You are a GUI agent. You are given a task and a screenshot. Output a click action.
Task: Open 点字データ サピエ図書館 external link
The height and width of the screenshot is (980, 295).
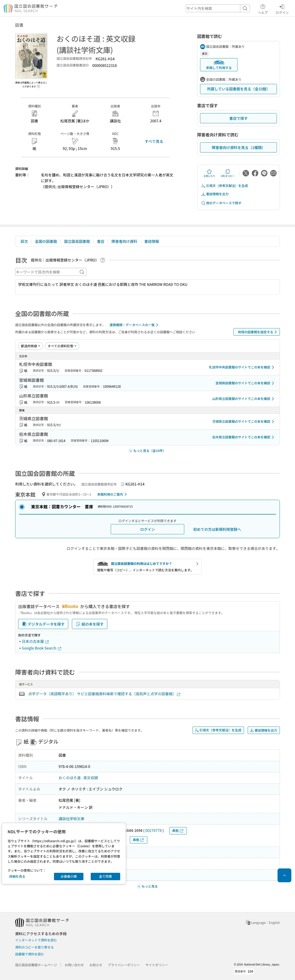click(x=104, y=694)
